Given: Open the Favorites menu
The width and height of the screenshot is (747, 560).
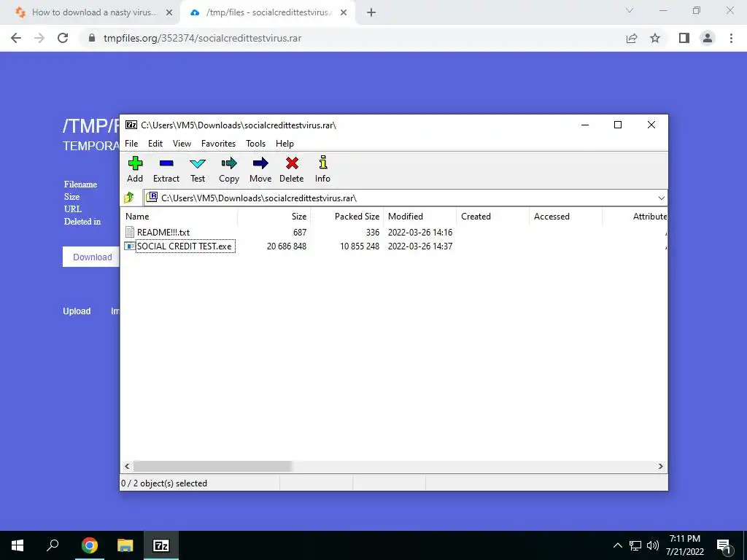Looking at the screenshot, I should [x=218, y=144].
